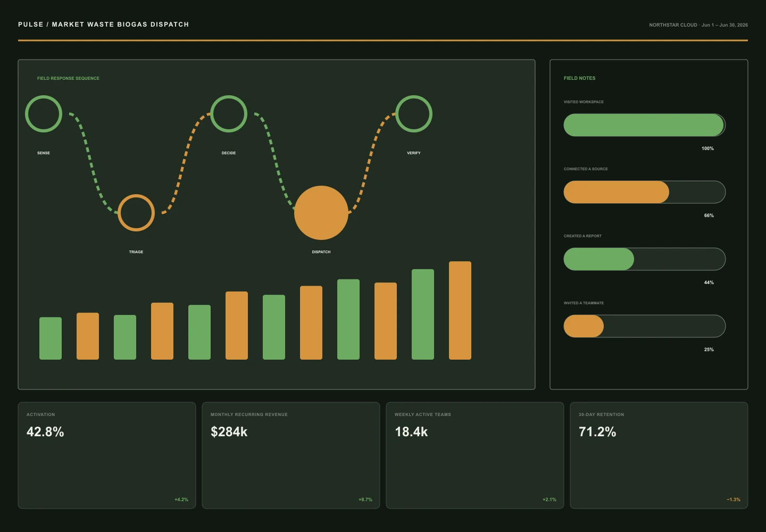Viewport: 766px width, 532px height.
Task: Select the filled Dispatch node
Action: tap(321, 213)
